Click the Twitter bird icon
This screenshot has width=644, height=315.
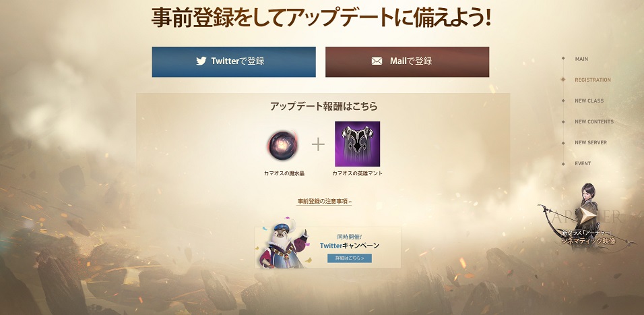pos(201,61)
